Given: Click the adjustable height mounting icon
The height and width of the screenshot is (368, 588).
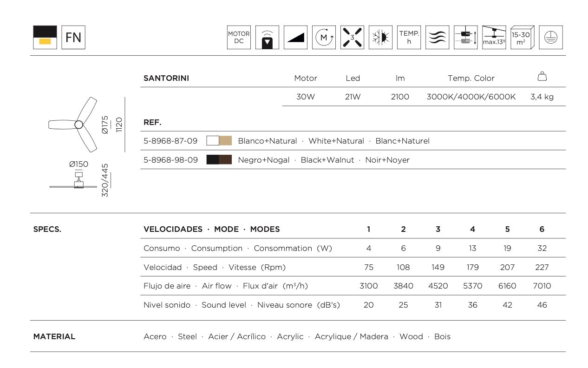Looking at the screenshot, I should click(465, 38).
